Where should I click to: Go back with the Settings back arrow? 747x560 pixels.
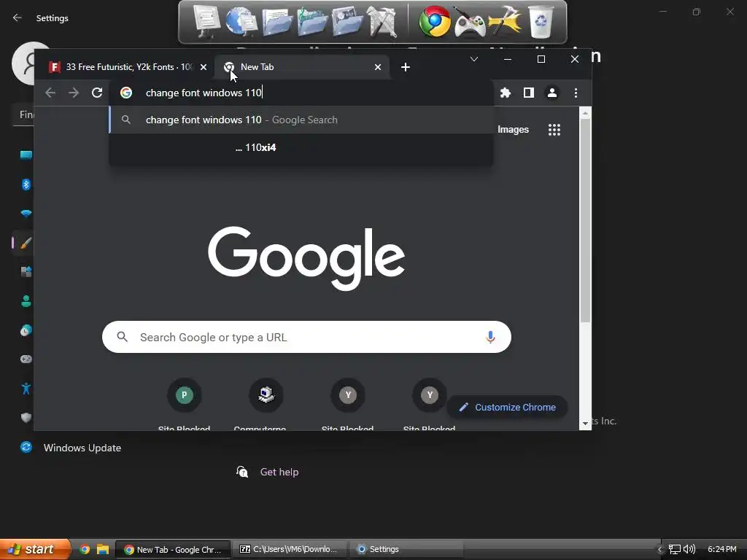[x=18, y=17]
